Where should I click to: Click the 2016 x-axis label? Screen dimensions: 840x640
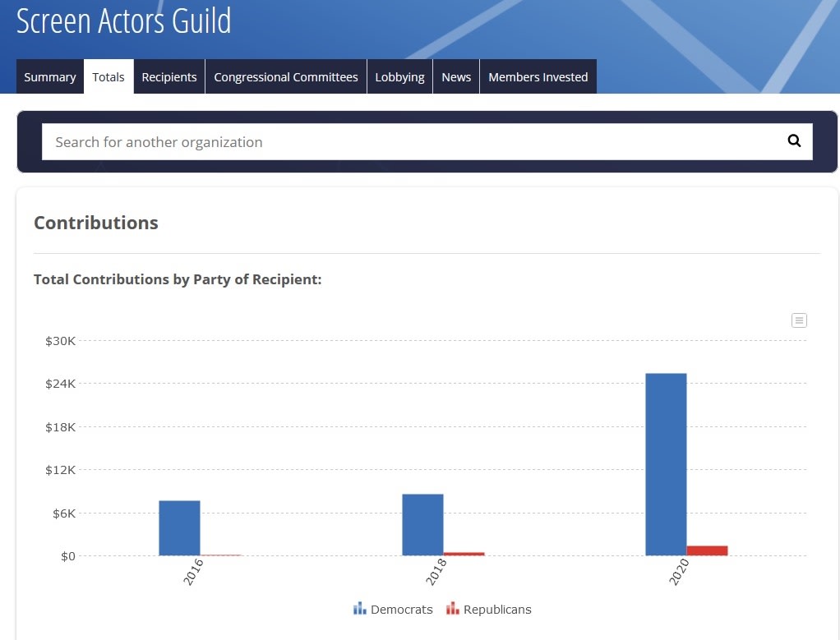(193, 572)
